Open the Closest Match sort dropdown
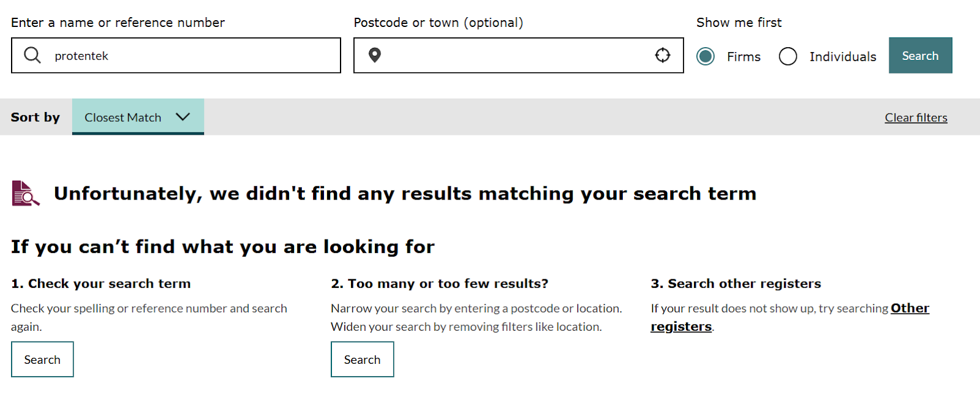The height and width of the screenshot is (403, 980). point(138,116)
